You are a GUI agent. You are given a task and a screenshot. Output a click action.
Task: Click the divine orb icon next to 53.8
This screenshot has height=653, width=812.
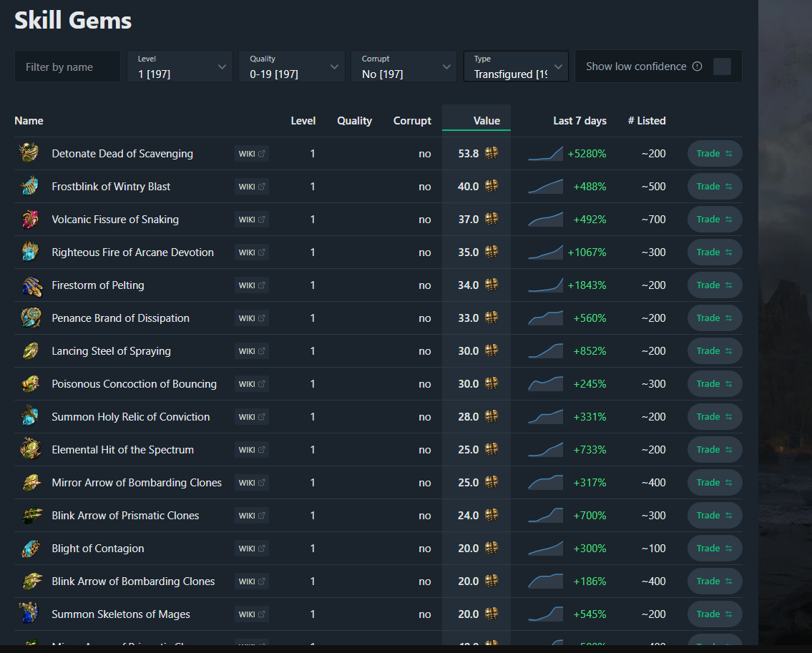pyautogui.click(x=491, y=153)
